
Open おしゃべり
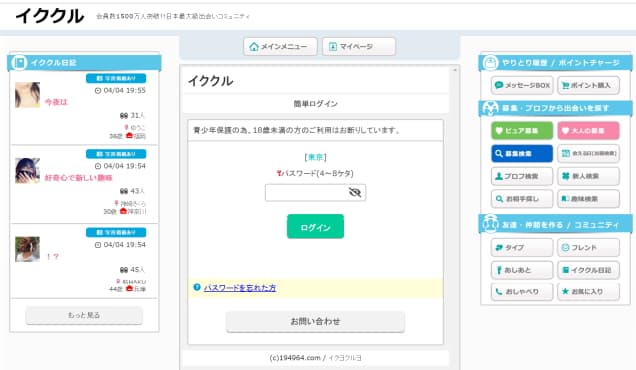(x=522, y=291)
